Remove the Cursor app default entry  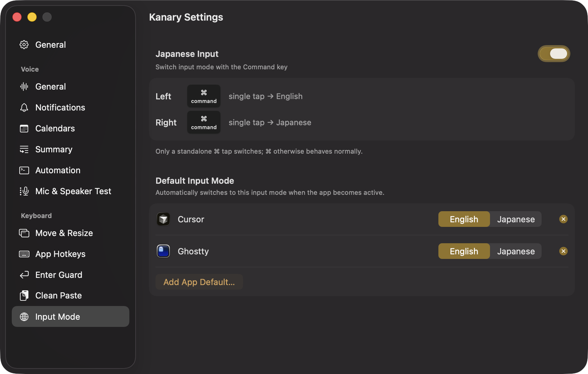[x=563, y=219]
